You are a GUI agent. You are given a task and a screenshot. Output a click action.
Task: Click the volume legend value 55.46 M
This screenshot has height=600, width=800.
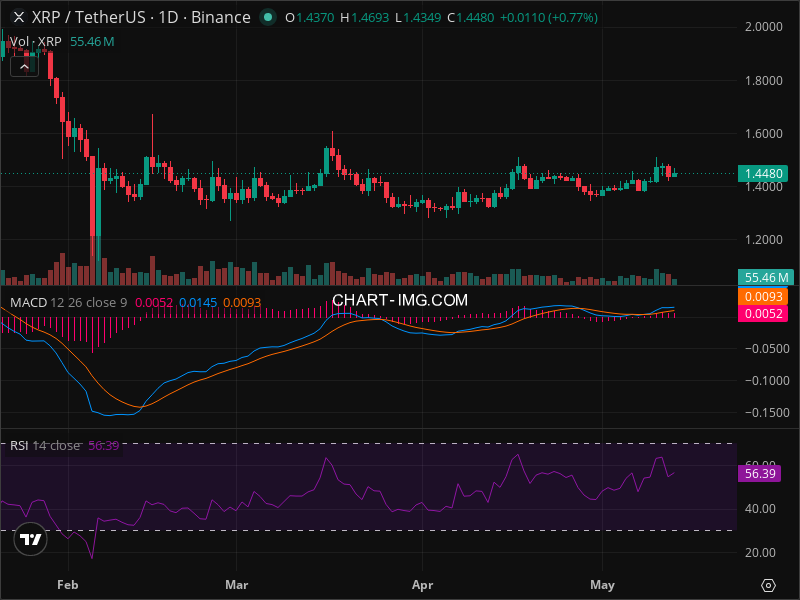(92, 42)
